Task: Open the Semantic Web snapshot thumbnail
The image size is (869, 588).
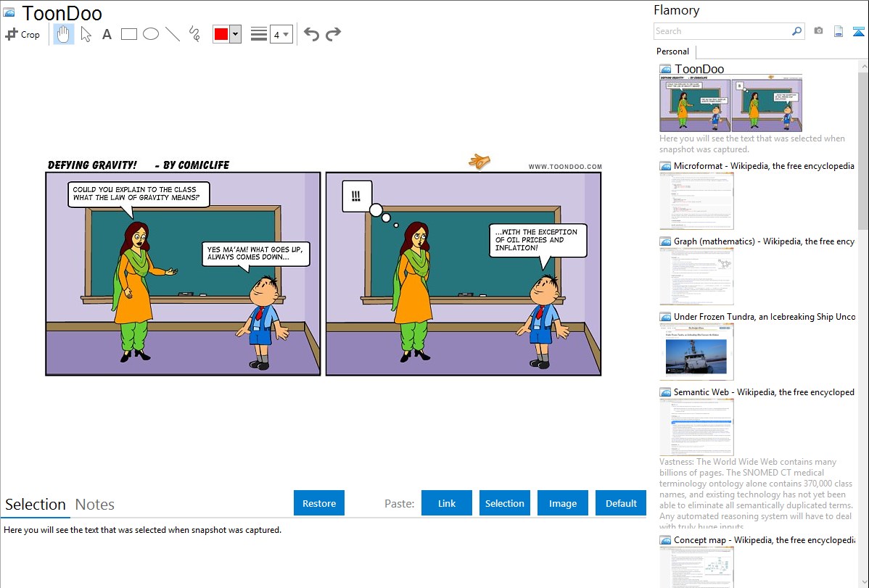Action: pyautogui.click(x=696, y=427)
